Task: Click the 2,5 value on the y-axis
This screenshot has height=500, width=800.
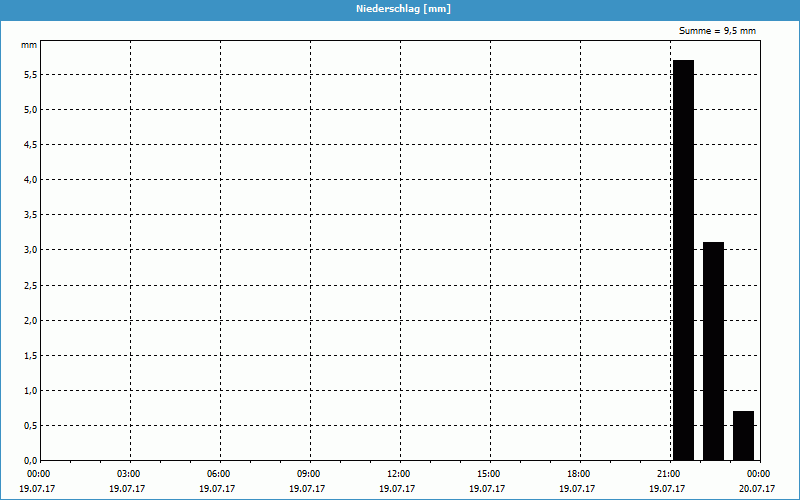Action: (x=29, y=286)
